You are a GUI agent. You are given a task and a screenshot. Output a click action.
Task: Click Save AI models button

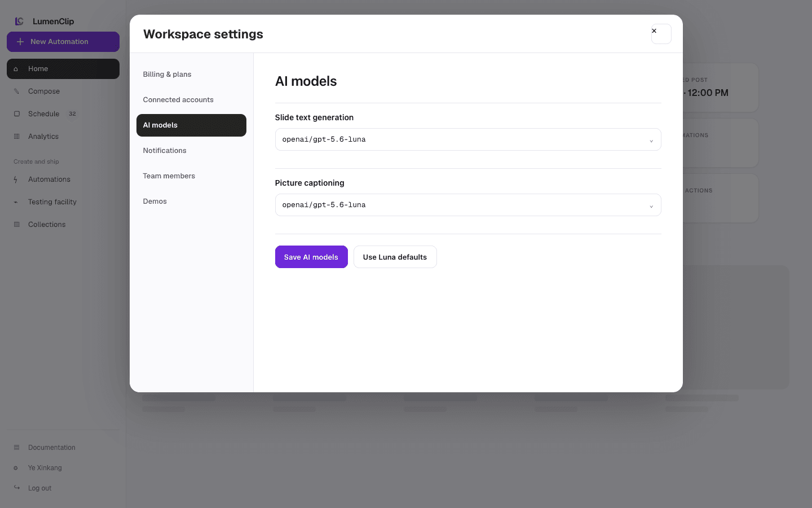(x=311, y=257)
